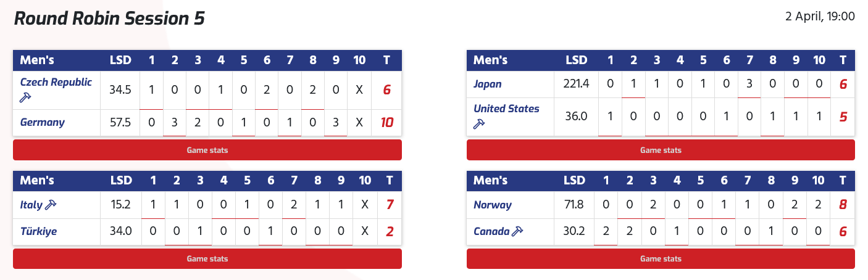Click the Czech Republic team name
Viewport: 868px width, 280px height.
tap(56, 82)
